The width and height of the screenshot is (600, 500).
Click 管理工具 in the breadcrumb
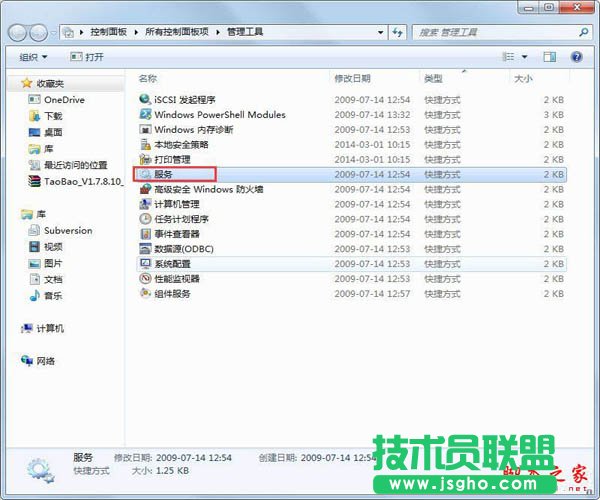[245, 32]
